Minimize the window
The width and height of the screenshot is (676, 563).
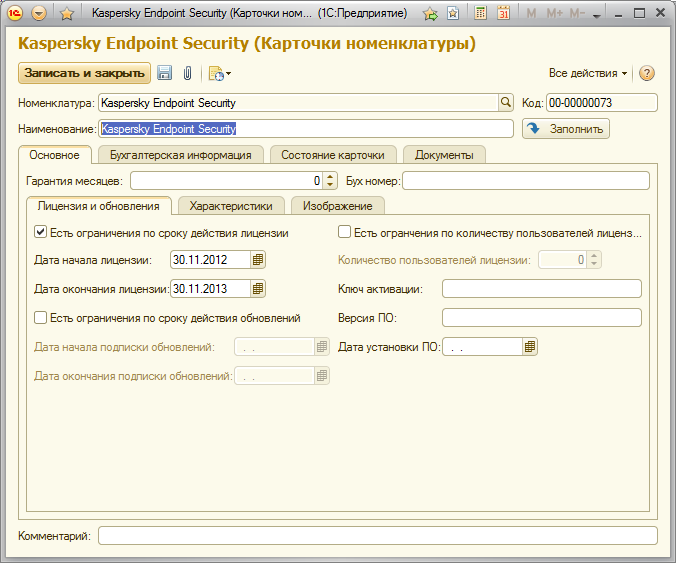tap(619, 14)
